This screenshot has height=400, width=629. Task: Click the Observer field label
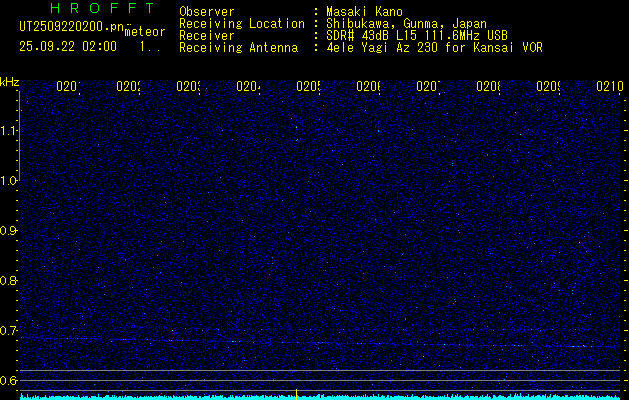tap(206, 11)
